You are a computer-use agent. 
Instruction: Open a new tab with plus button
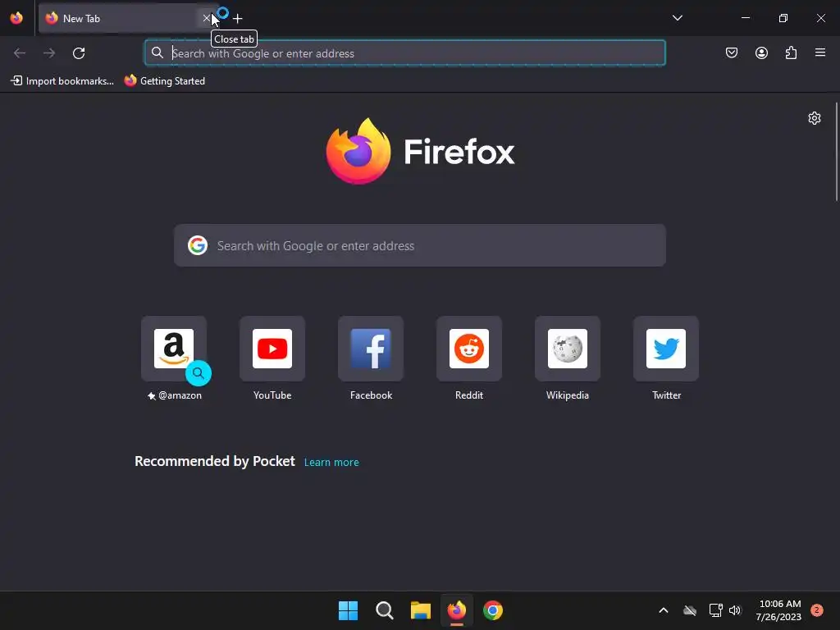click(x=238, y=19)
